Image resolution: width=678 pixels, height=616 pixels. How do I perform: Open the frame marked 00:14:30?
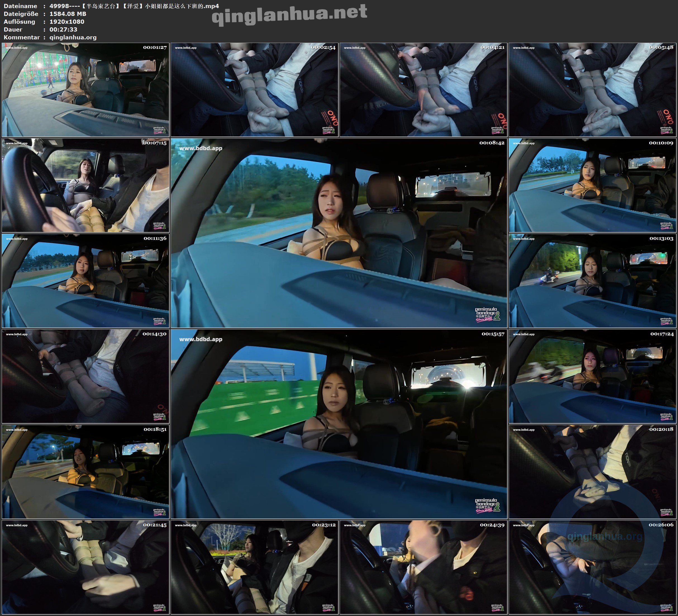[x=85, y=376]
